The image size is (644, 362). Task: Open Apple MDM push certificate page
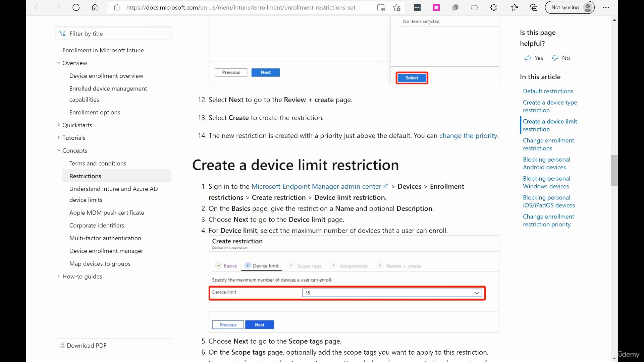pos(107,213)
